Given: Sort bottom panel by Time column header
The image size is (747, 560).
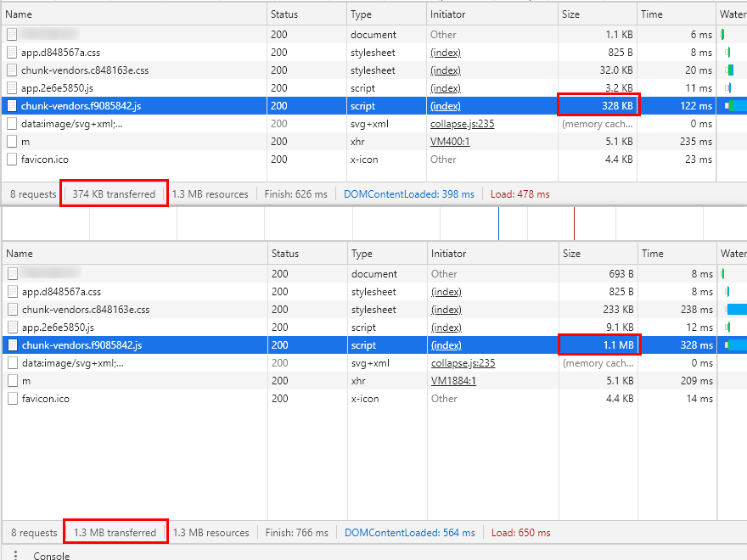Looking at the screenshot, I should click(653, 254).
